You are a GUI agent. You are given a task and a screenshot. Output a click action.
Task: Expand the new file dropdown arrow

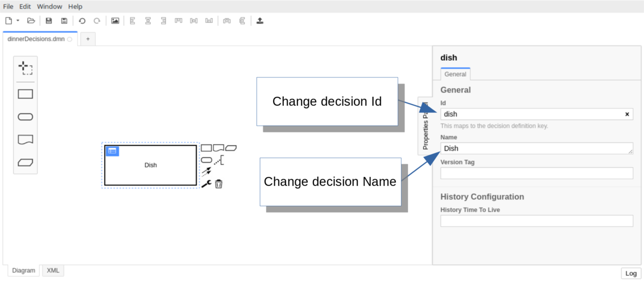pos(18,21)
